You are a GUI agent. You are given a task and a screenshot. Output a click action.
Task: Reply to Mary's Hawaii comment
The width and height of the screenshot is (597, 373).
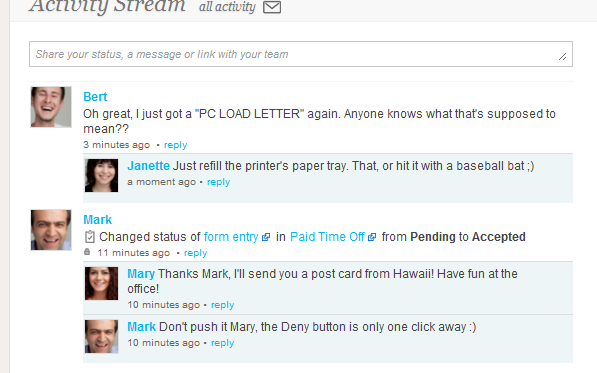[x=223, y=305]
